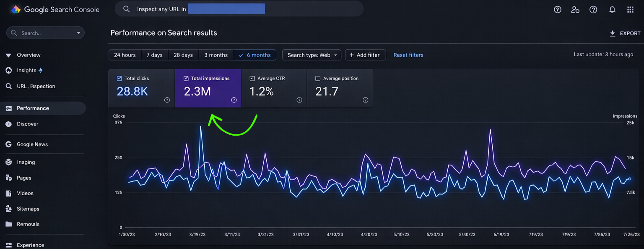Expand the property search dropdown arrow
Viewport: 644px width, 249px height.
[x=78, y=33]
